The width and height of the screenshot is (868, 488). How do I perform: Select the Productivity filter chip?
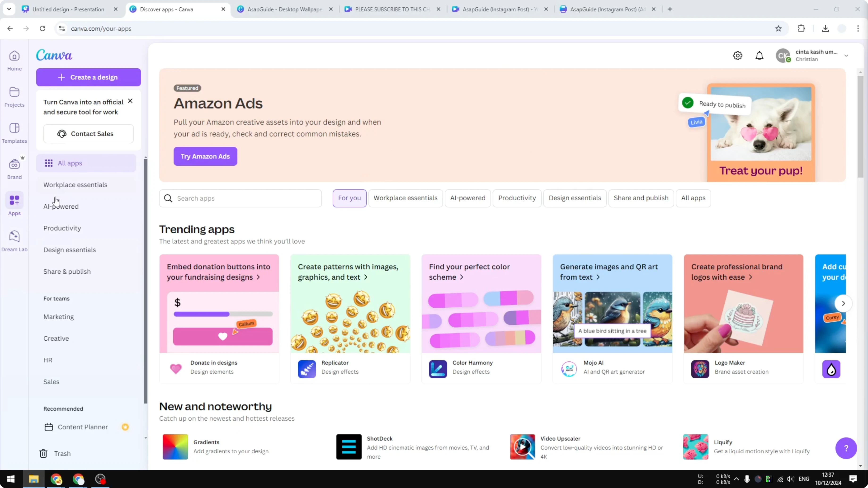[517, 198]
